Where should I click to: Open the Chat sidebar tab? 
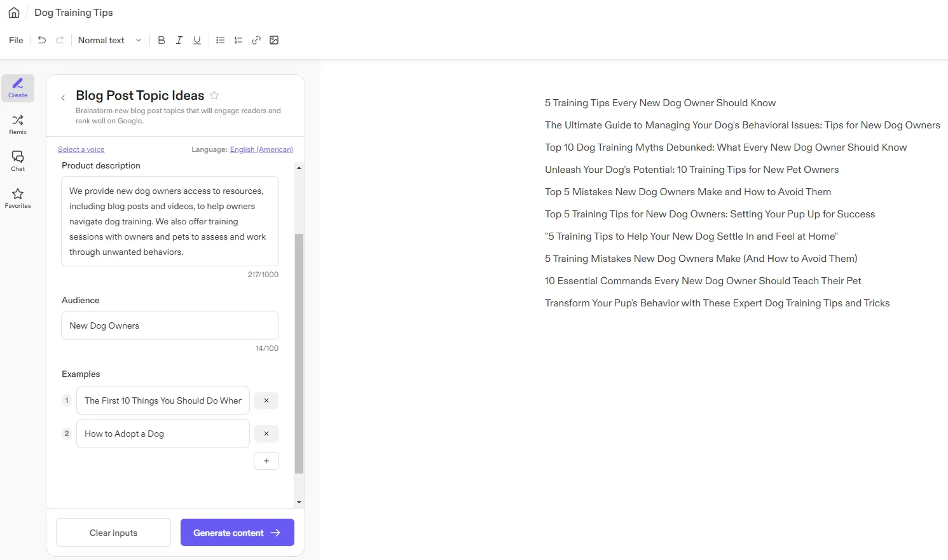[x=18, y=161]
